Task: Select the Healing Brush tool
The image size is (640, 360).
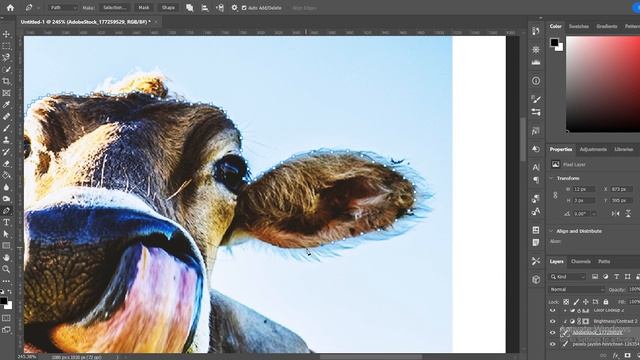Action: coord(6,117)
